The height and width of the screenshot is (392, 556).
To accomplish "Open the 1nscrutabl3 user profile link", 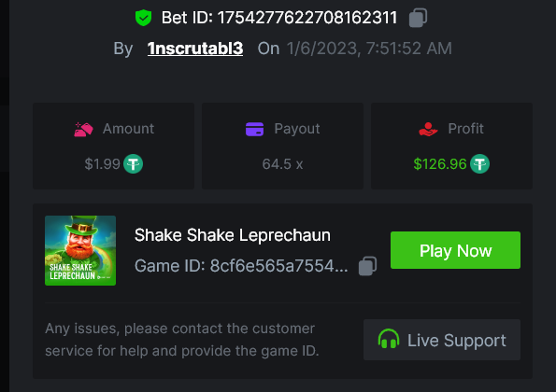I will click(x=195, y=49).
